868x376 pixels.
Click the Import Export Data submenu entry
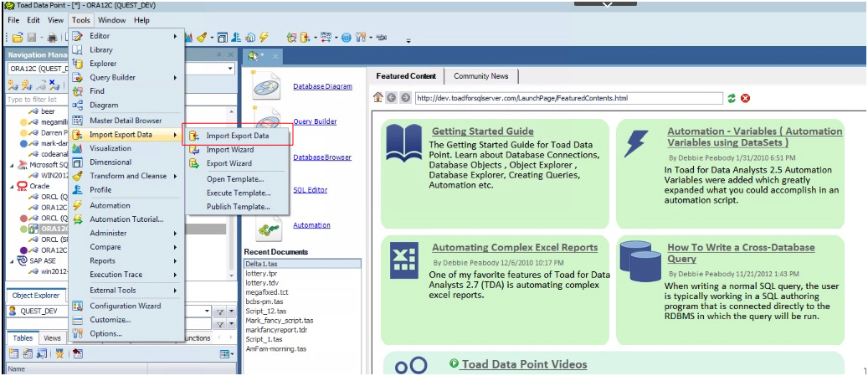pyautogui.click(x=238, y=135)
